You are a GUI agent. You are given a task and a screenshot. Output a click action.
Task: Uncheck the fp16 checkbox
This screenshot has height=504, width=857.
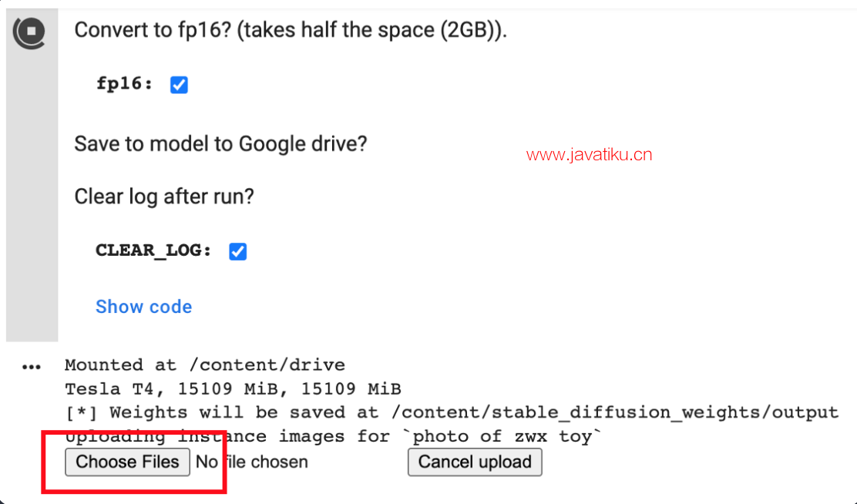pyautogui.click(x=179, y=85)
